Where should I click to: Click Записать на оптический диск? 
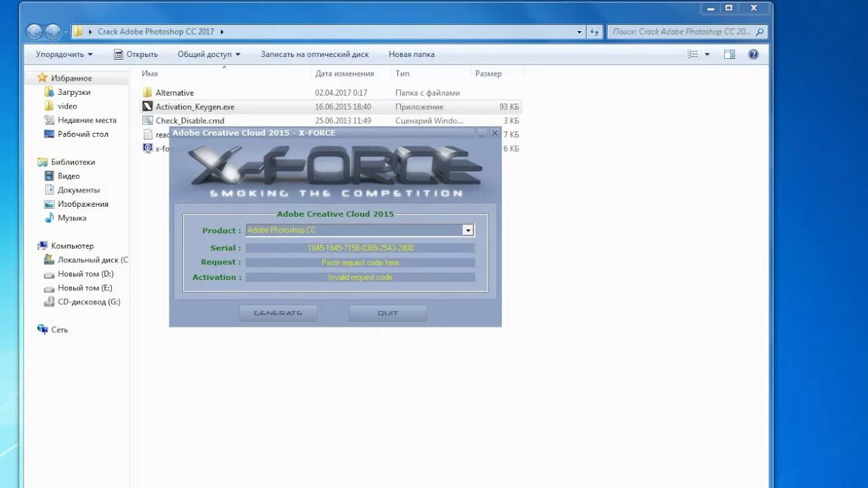point(315,54)
